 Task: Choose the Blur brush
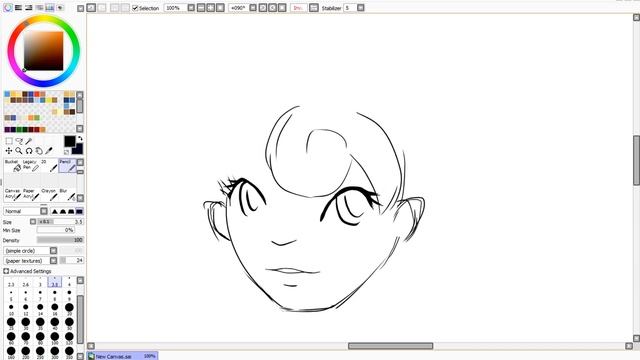click(67, 194)
